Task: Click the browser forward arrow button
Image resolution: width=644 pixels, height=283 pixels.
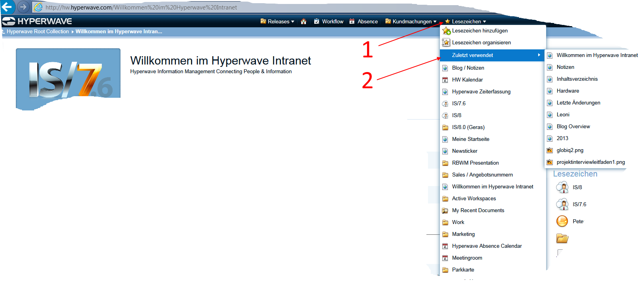Action: 23,7
